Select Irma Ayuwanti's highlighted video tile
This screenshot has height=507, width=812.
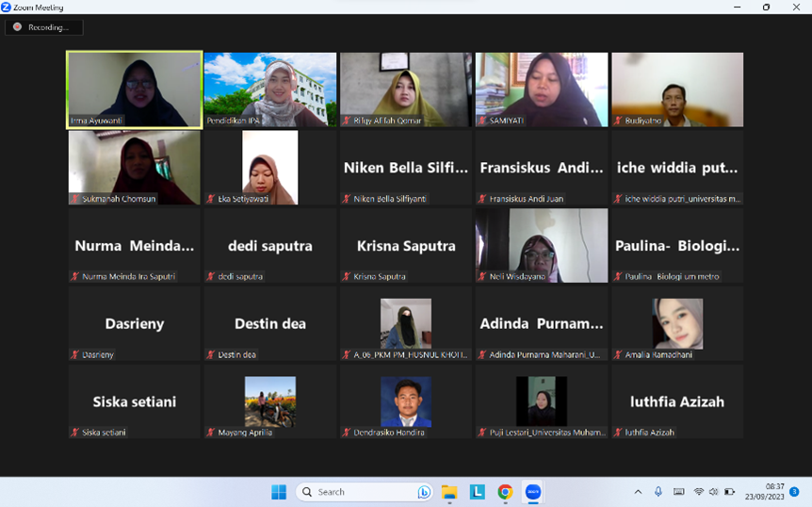(134, 89)
